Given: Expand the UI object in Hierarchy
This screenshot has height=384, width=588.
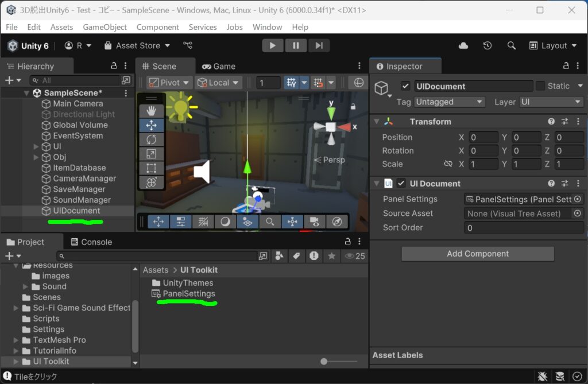Looking at the screenshot, I should (36, 146).
